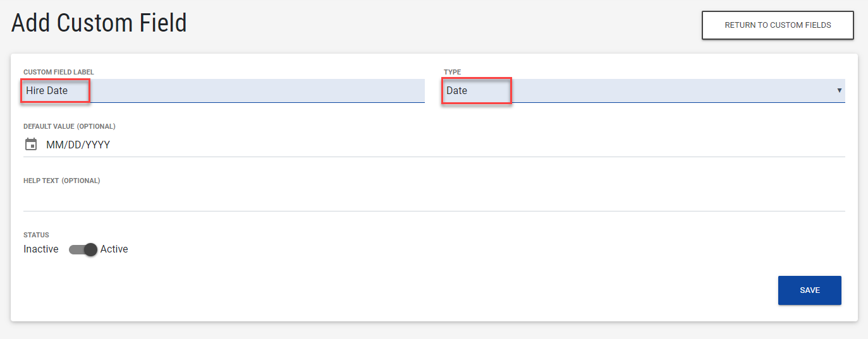868x339 pixels.
Task: Return to Custom Fields list
Action: [x=778, y=25]
